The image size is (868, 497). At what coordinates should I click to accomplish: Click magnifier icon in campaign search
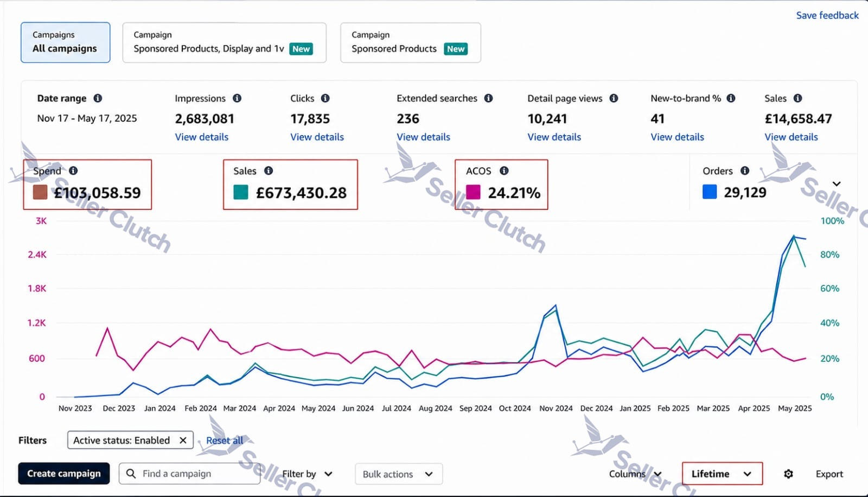pos(131,474)
